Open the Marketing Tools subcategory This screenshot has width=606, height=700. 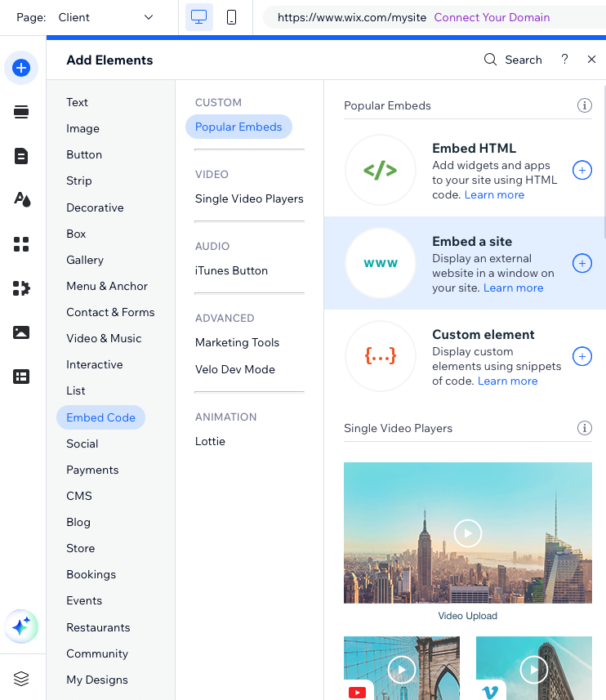pyautogui.click(x=237, y=342)
